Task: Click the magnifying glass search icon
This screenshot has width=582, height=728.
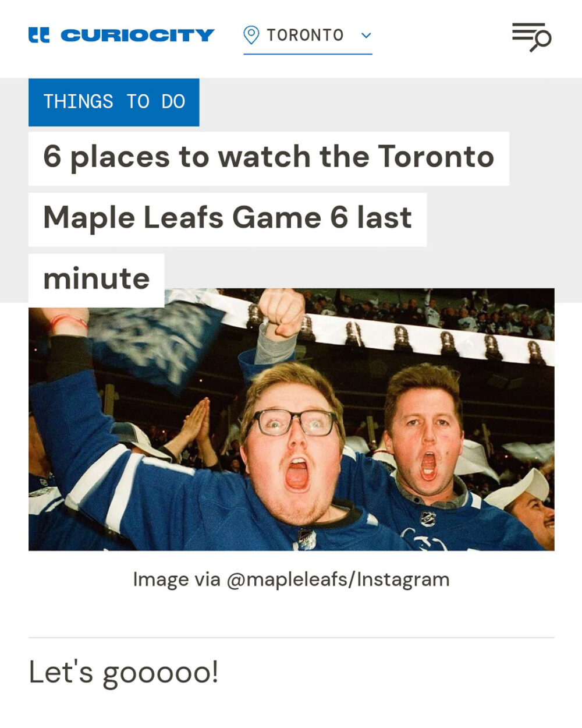Action: [542, 41]
